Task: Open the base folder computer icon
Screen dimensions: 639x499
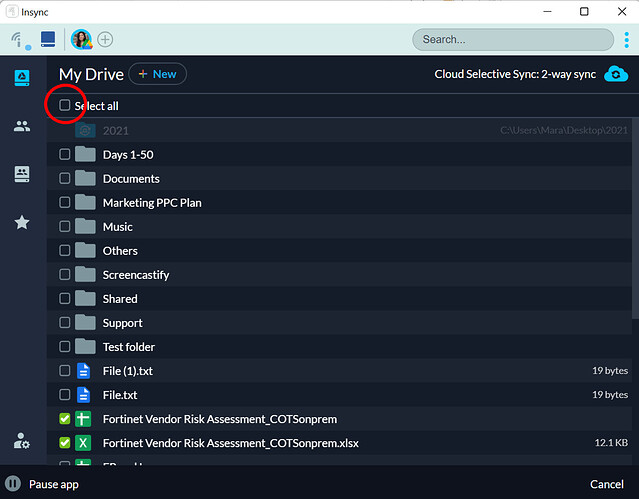Action: pos(48,40)
